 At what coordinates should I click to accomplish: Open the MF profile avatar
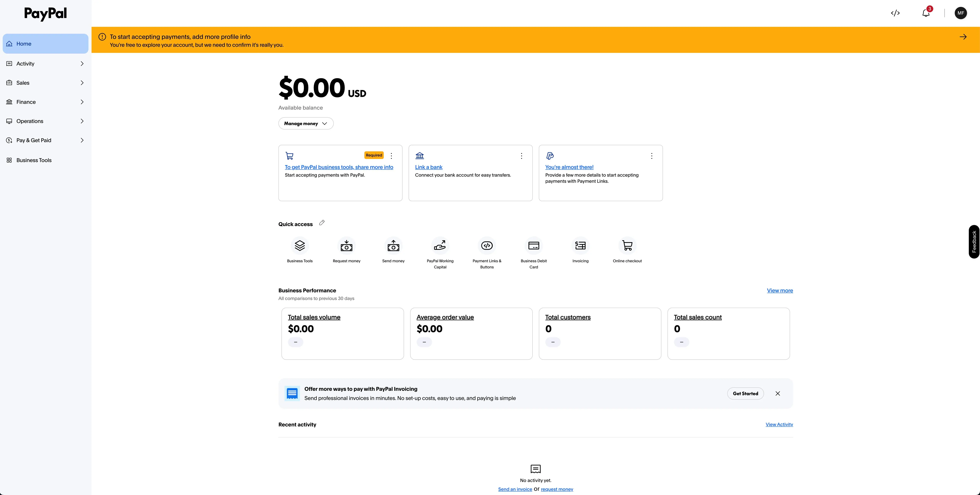click(x=961, y=13)
